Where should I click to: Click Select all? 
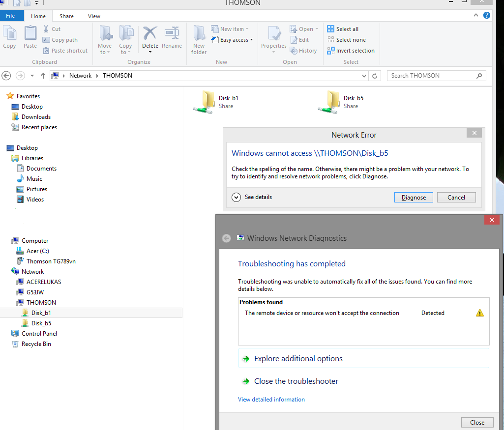pyautogui.click(x=343, y=29)
